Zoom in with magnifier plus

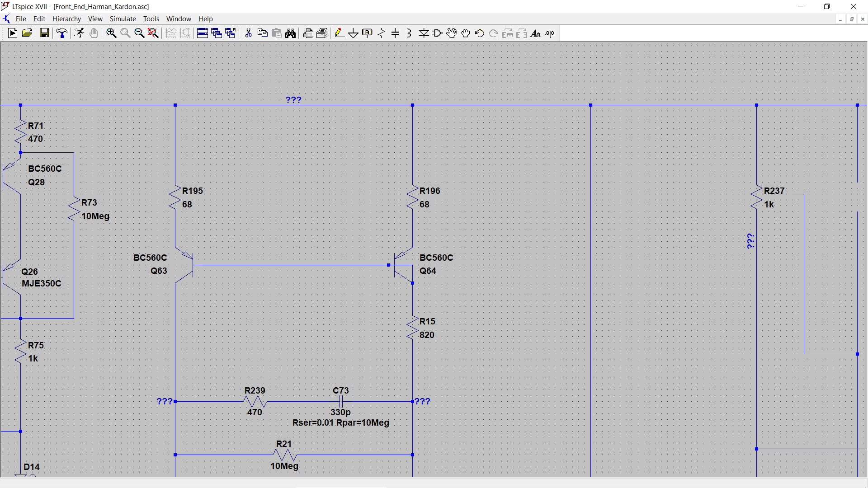pyautogui.click(x=111, y=33)
